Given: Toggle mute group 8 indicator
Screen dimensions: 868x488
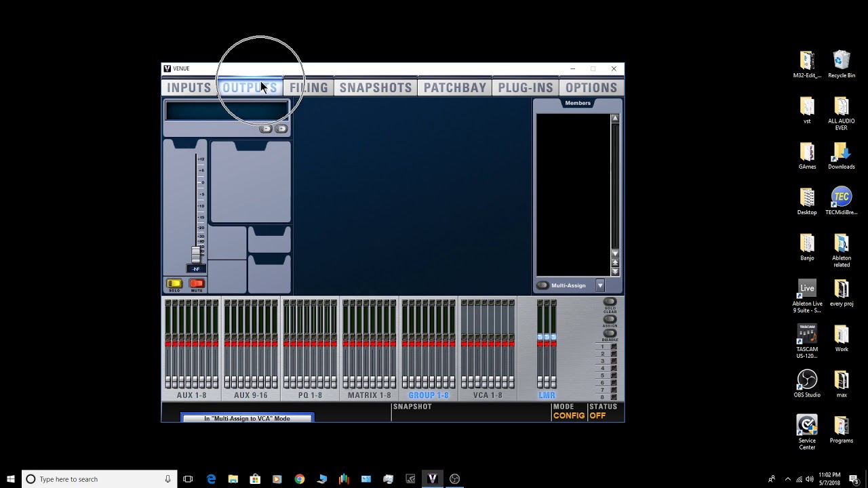Looking at the screenshot, I should click(x=614, y=397).
